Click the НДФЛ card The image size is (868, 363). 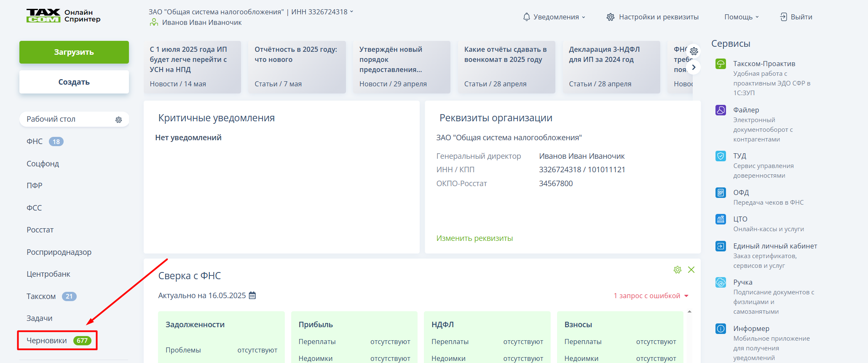click(488, 337)
